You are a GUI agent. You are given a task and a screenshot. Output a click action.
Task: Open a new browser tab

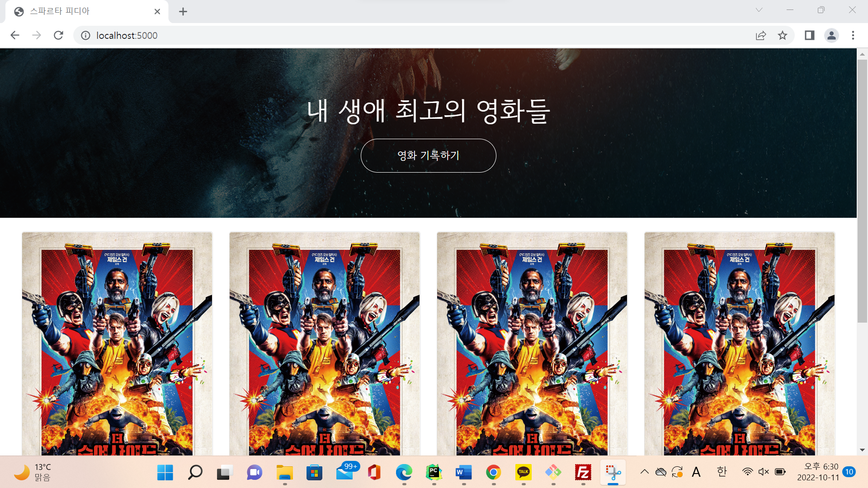(183, 12)
